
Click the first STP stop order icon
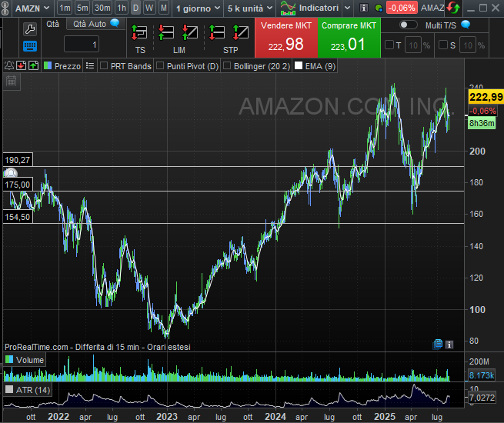217,33
